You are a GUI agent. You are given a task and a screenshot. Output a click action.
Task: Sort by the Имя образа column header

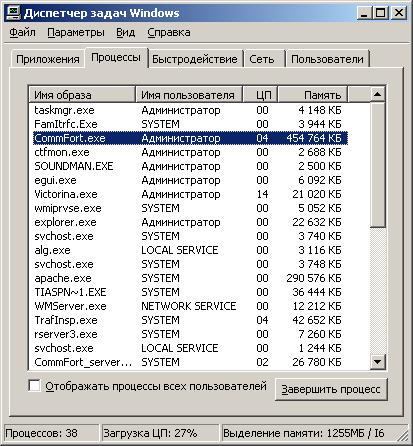pyautogui.click(x=82, y=95)
